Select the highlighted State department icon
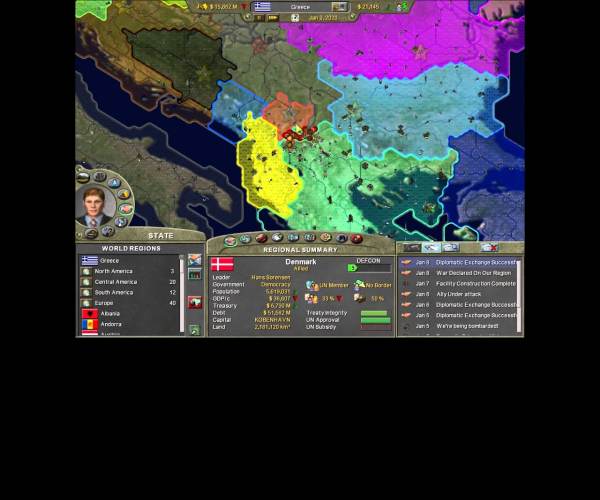600x500 pixels. 126,208
